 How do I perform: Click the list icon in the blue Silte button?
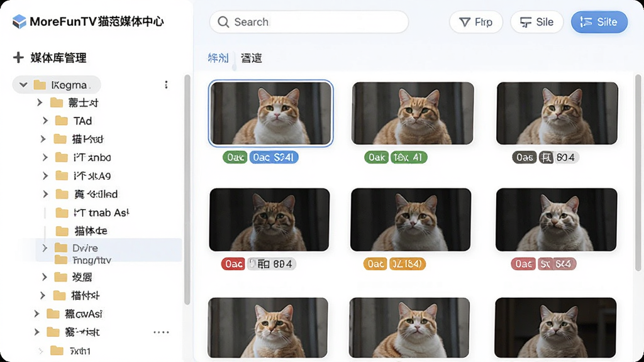[x=586, y=22]
